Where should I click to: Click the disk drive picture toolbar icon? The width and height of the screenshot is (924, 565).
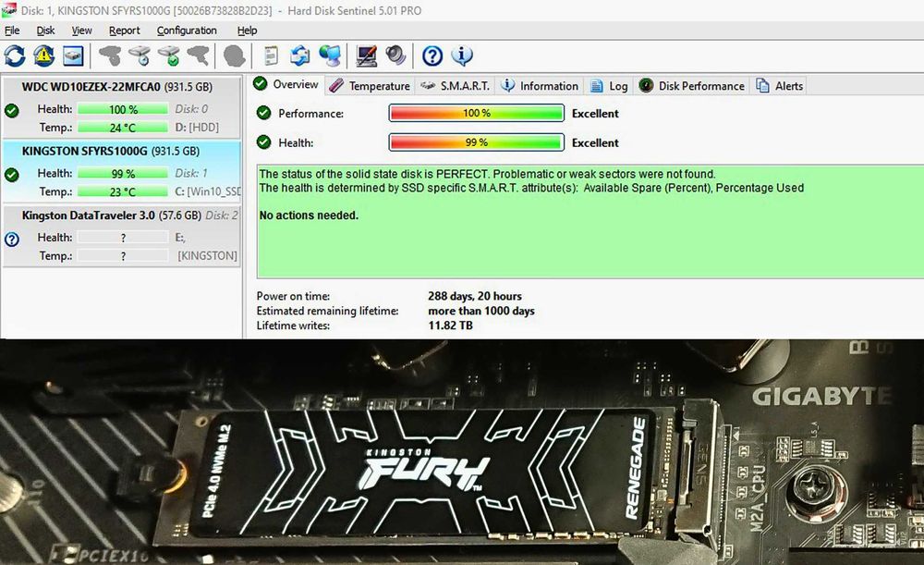pyautogui.click(x=74, y=56)
